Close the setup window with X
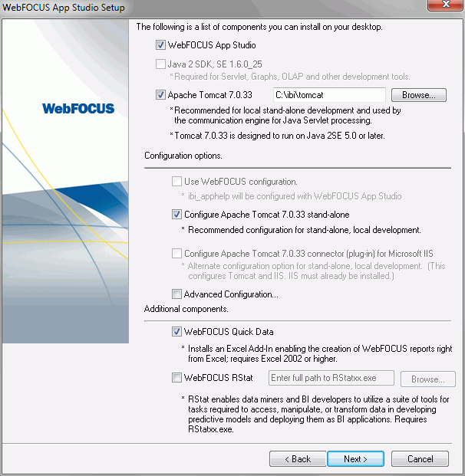The image size is (465, 476). pyautogui.click(x=446, y=5)
